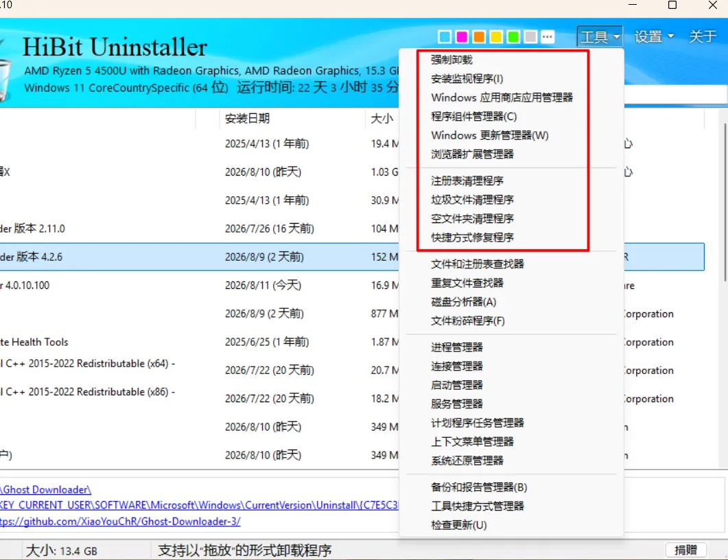Maximize the HiBit Uninstaller window
728x560 pixels.
click(672, 5)
